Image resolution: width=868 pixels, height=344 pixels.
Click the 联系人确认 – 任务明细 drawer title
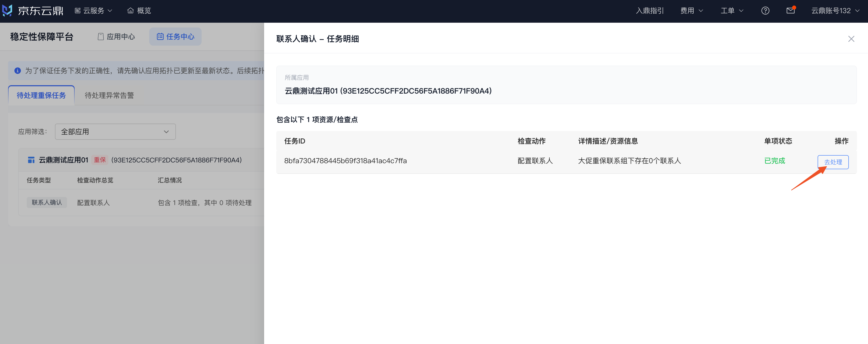pos(317,39)
